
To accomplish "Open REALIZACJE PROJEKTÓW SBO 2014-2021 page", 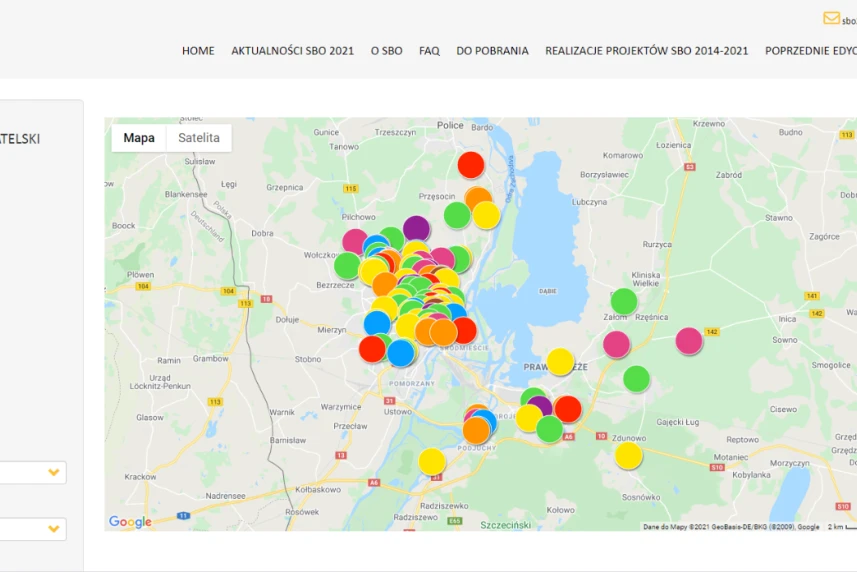I will coord(646,51).
